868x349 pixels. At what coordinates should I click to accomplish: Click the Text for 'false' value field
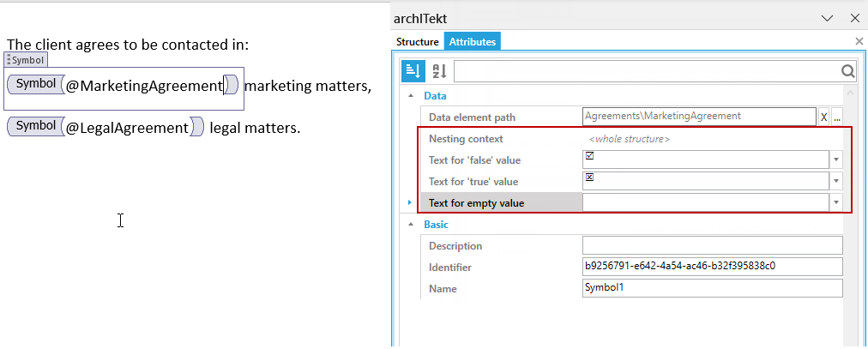click(x=705, y=159)
